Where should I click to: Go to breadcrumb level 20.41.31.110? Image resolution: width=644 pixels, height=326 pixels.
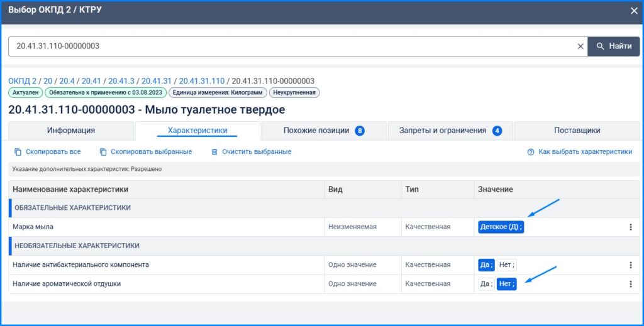point(202,81)
